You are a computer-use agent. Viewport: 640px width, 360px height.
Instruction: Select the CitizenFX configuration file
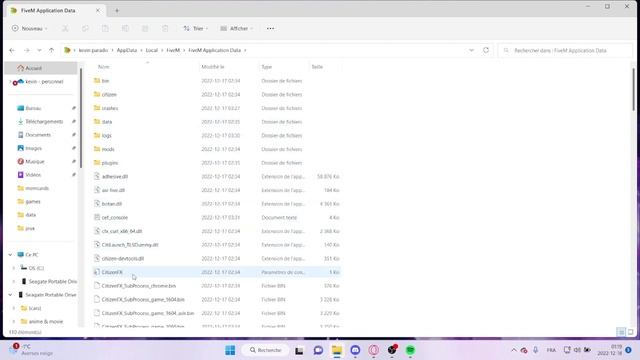tap(216, 272)
